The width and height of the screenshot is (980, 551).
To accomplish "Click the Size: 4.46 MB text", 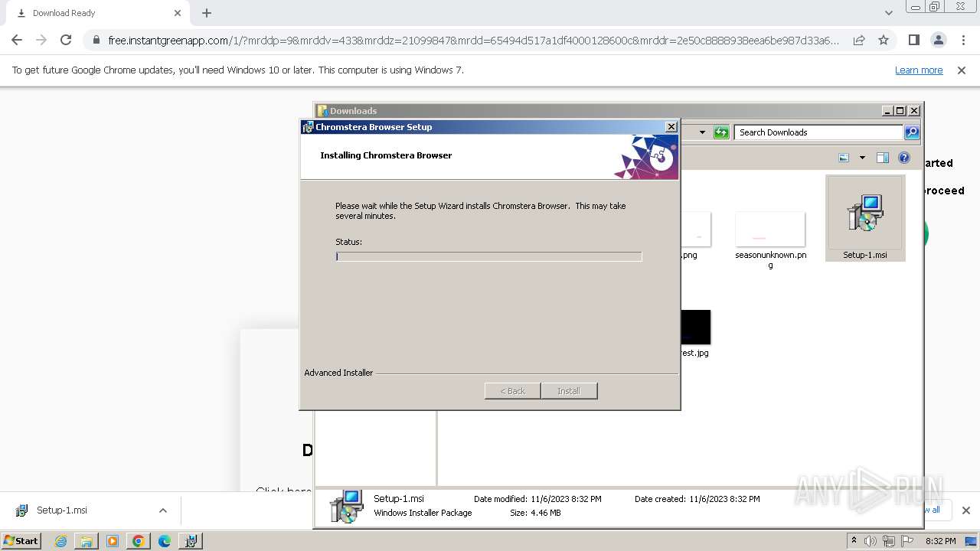I will tap(535, 513).
